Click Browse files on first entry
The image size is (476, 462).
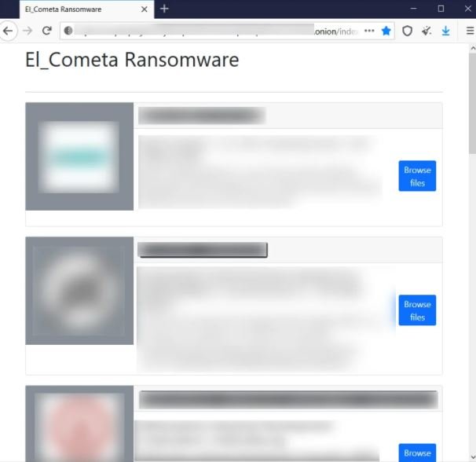pos(417,176)
